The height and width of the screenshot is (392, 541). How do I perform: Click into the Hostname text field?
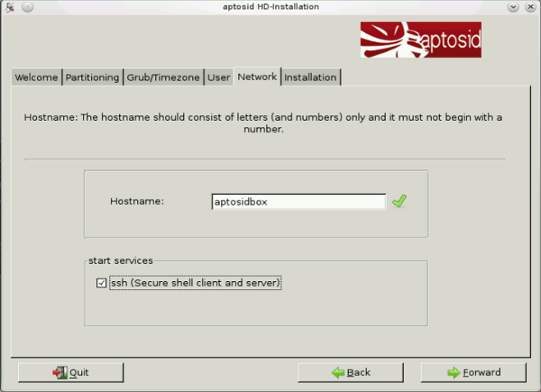coord(298,202)
